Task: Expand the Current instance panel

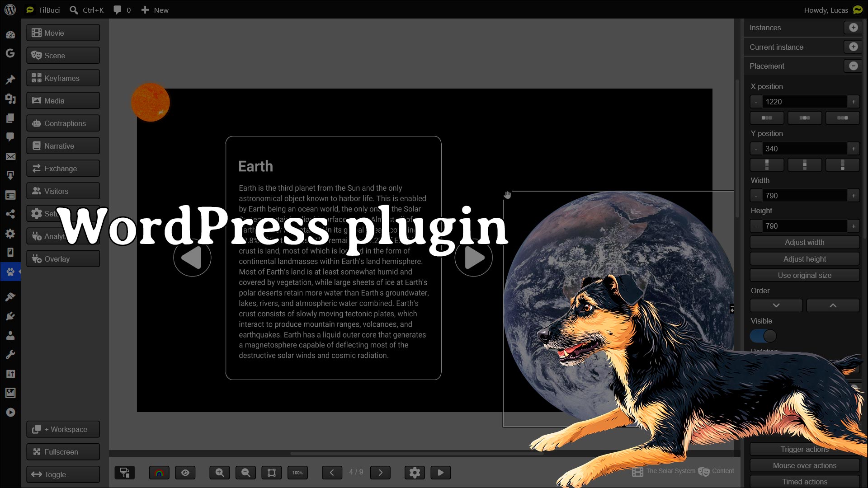Action: (853, 47)
